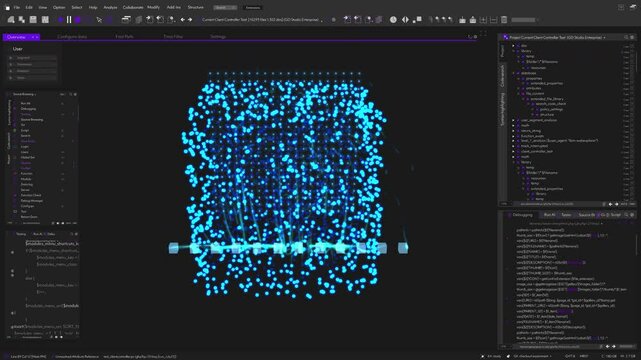641x360 pixels.
Task: Click the blue record dot before Pause
Action: click(x=61, y=19)
